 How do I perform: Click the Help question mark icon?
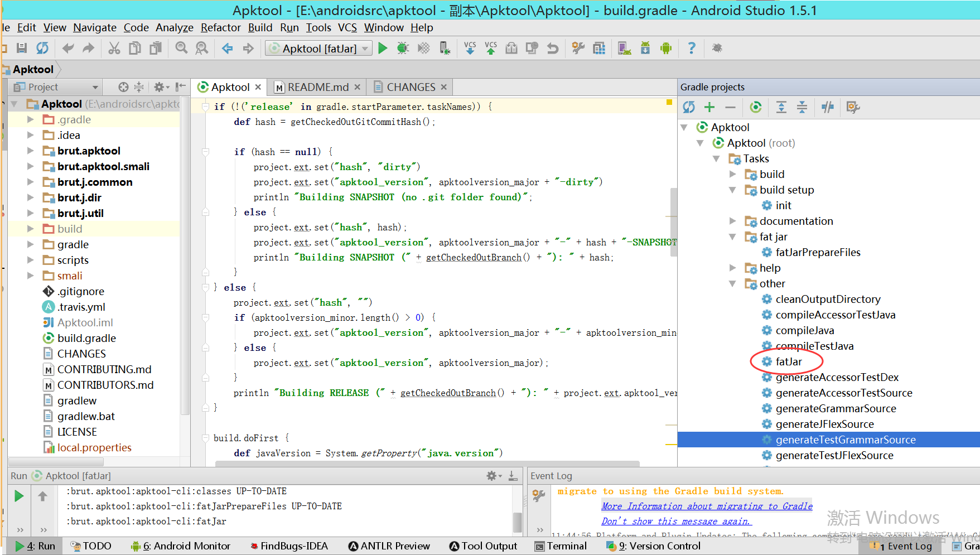(x=692, y=49)
